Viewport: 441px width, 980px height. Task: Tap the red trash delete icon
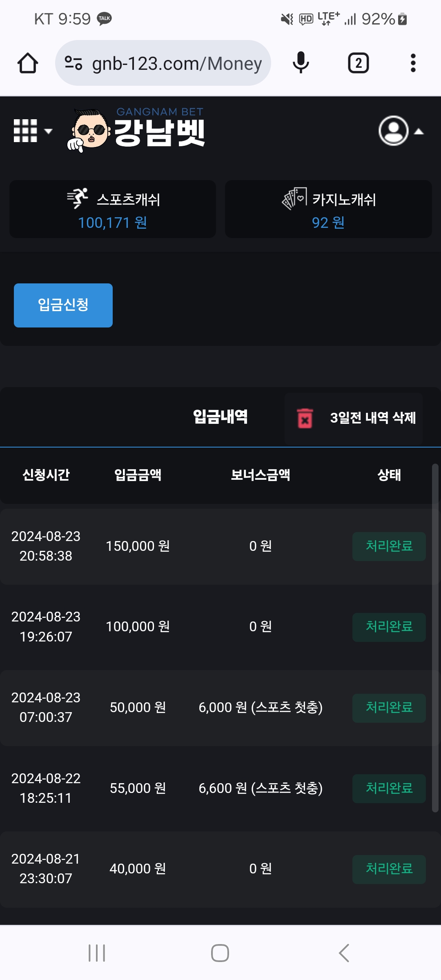click(x=305, y=419)
